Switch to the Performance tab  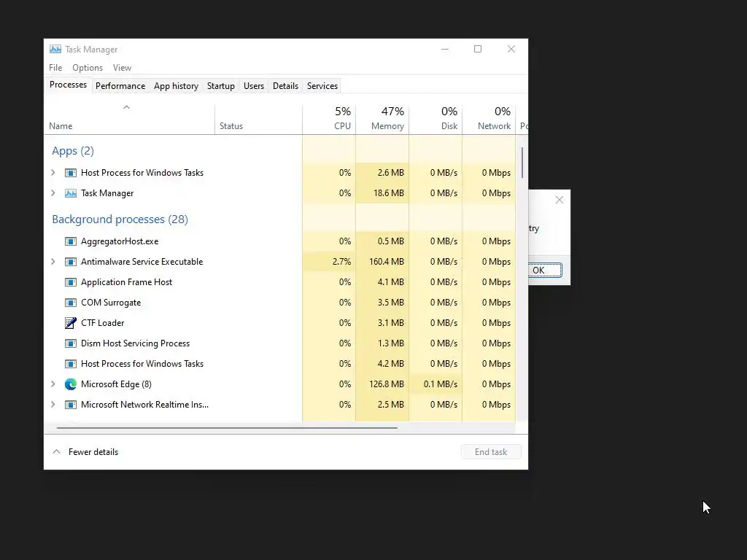[120, 86]
